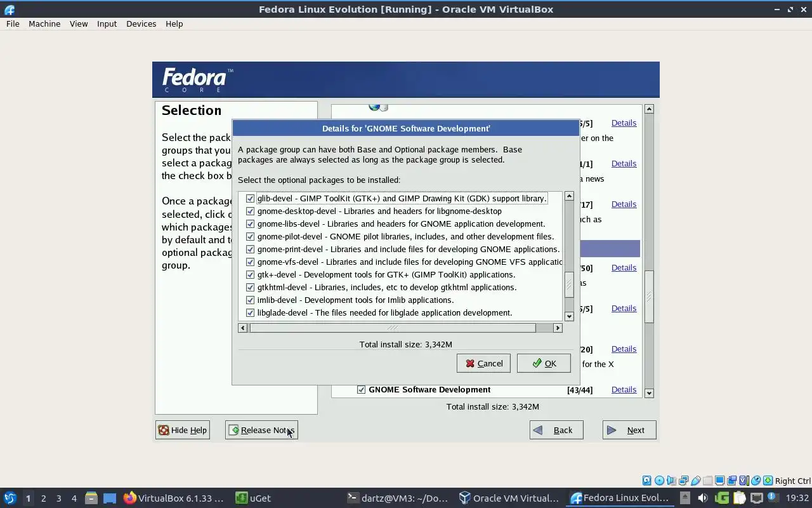Click the group list scrollbar thumb
The width and height of the screenshot is (812, 508).
pos(649,297)
